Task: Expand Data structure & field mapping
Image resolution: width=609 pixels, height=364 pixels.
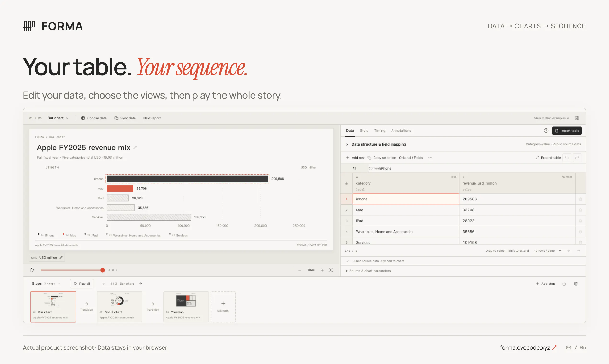Action: point(376,144)
